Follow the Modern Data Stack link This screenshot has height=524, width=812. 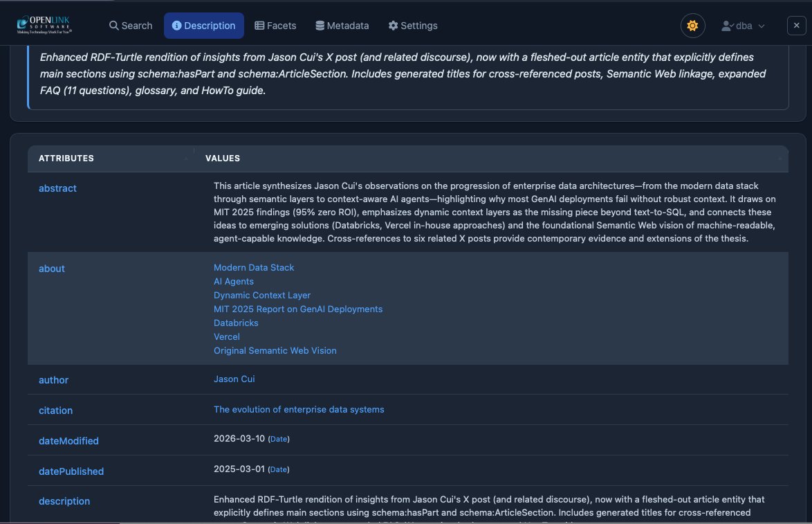(254, 267)
